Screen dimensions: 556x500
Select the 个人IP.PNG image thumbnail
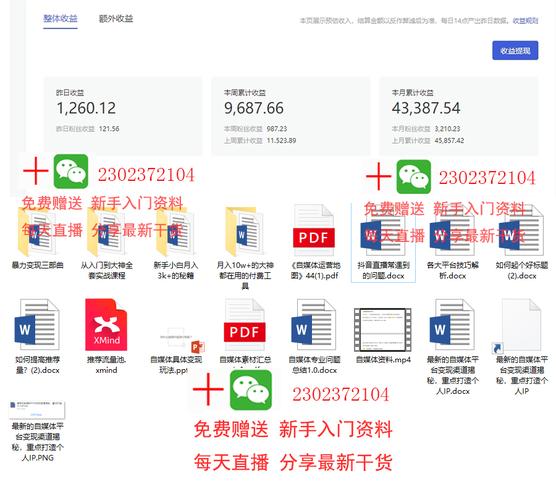[37, 431]
